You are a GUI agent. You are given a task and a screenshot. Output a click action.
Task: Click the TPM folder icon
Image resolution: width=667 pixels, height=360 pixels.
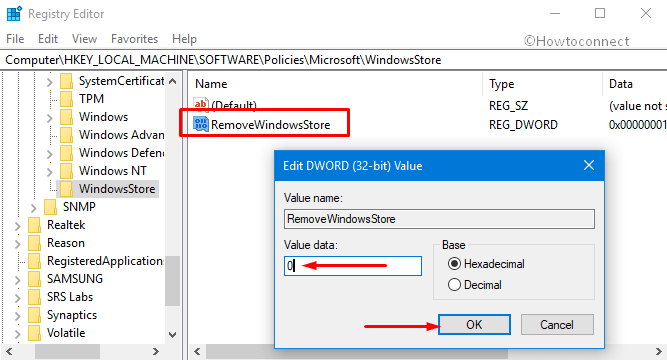click(66, 99)
